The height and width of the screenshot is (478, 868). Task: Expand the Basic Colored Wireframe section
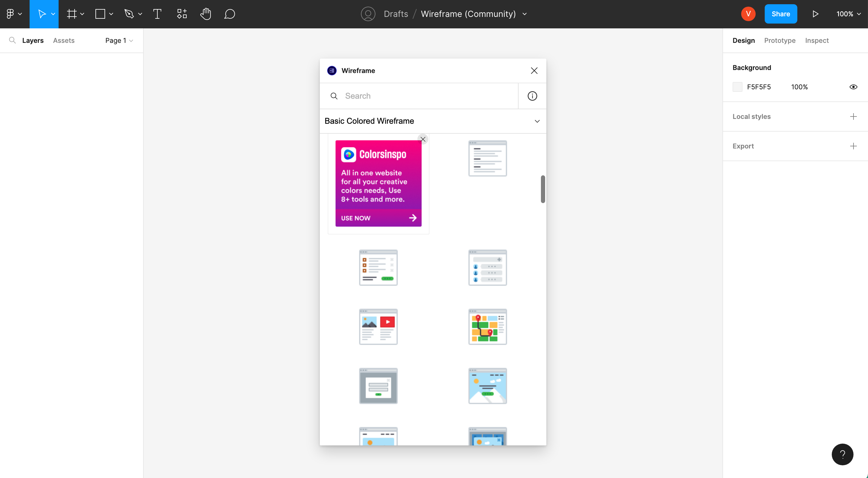tap(536, 121)
